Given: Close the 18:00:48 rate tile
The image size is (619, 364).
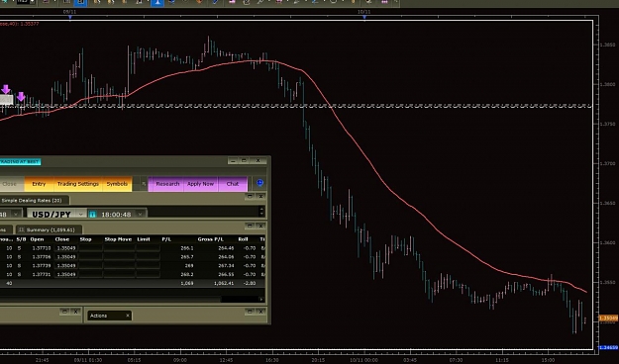Looking at the screenshot, I should [140, 214].
